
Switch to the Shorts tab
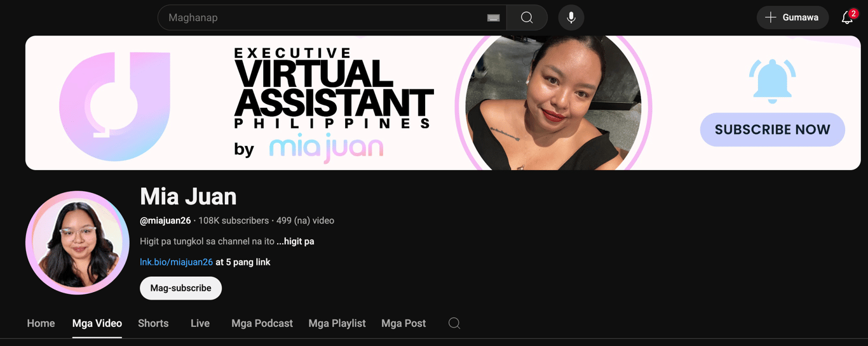click(153, 323)
